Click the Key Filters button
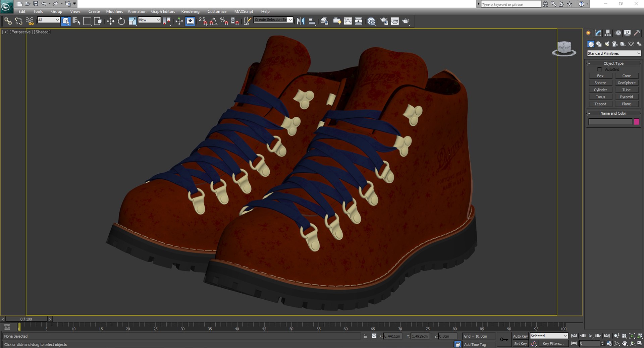Viewport: 644px width, 348px height. point(553,344)
